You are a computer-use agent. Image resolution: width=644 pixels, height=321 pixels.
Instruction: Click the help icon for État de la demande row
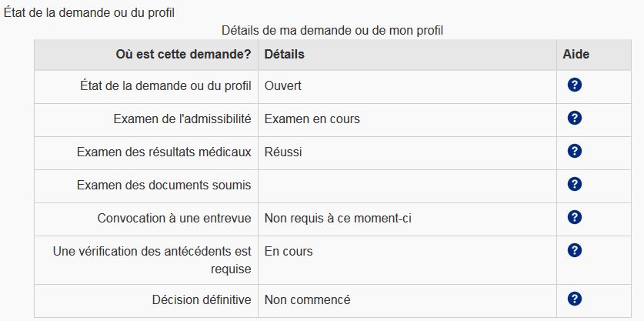[x=574, y=85]
